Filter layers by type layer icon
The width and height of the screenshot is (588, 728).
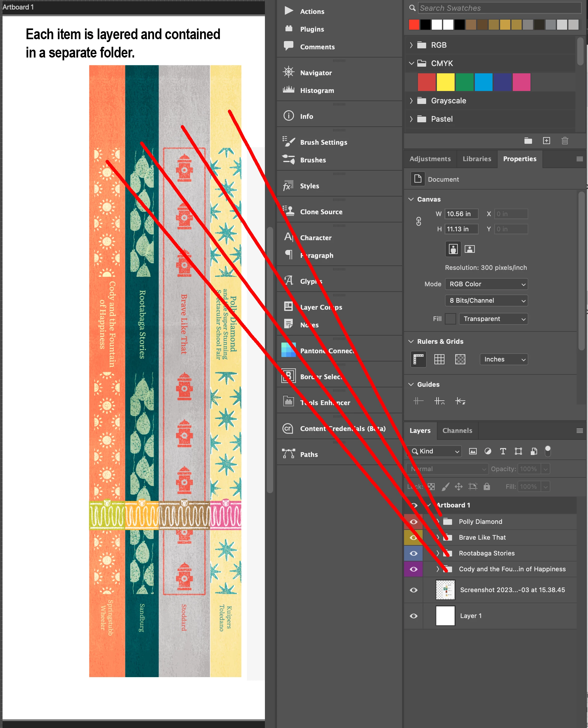pyautogui.click(x=503, y=451)
